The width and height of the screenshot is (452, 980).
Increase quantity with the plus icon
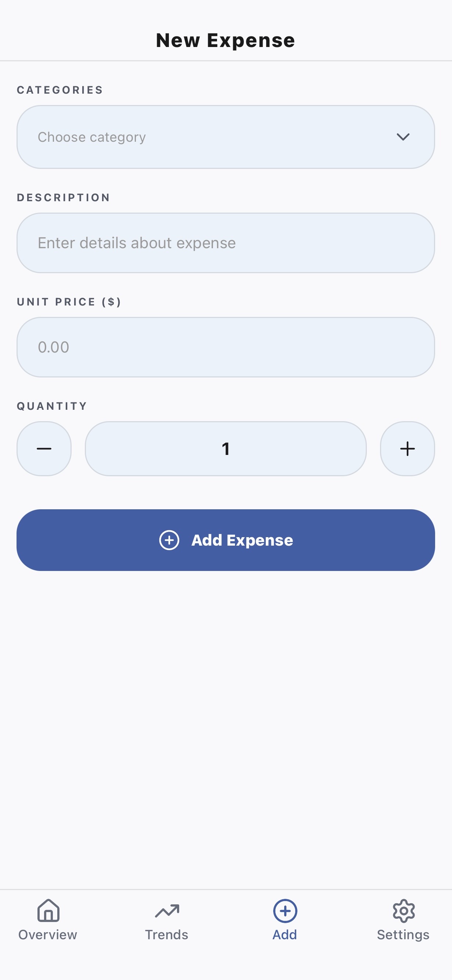(407, 449)
